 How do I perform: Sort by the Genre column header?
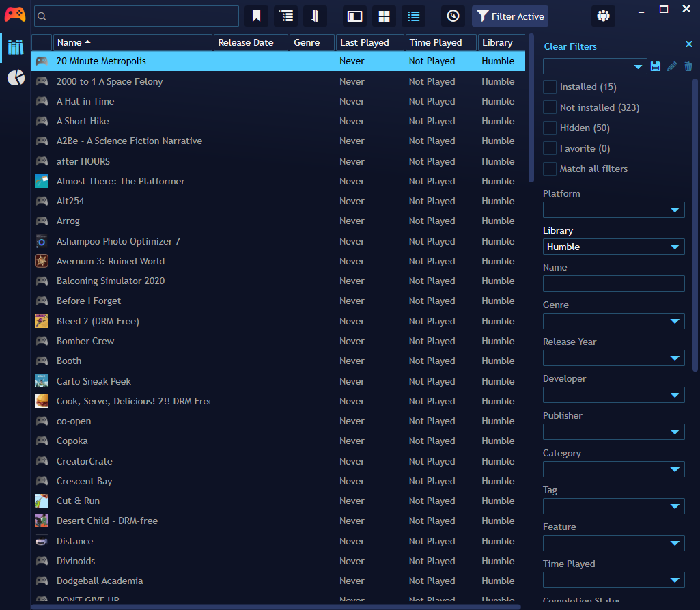(x=312, y=42)
